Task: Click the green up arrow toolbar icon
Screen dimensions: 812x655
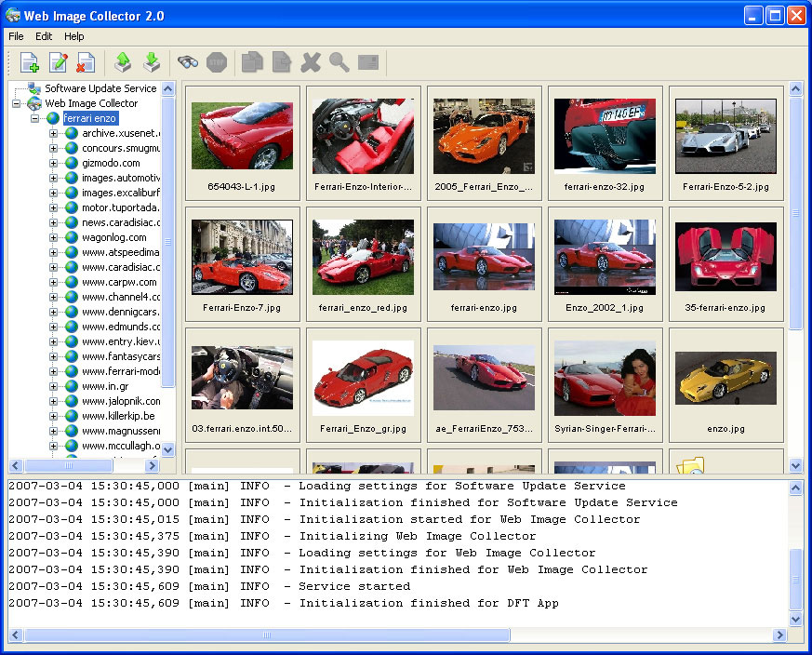Action: (123, 63)
